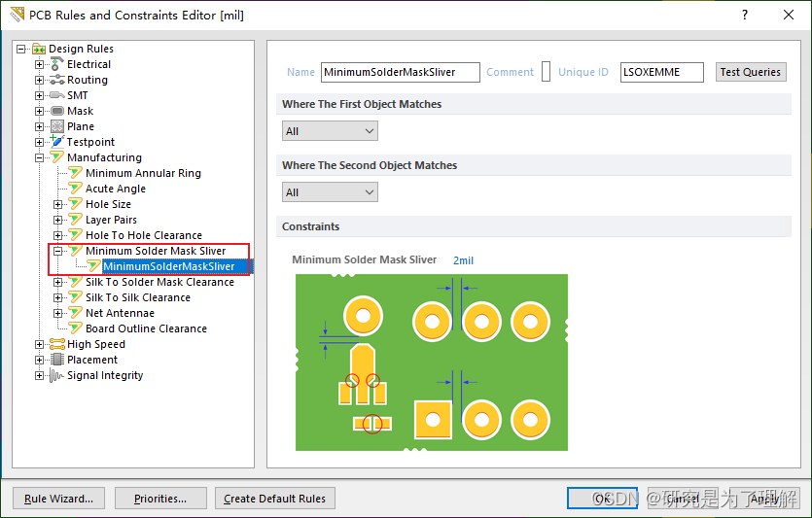Open the Rule Wizard
Screen dimensions: 812x518
coord(58,499)
